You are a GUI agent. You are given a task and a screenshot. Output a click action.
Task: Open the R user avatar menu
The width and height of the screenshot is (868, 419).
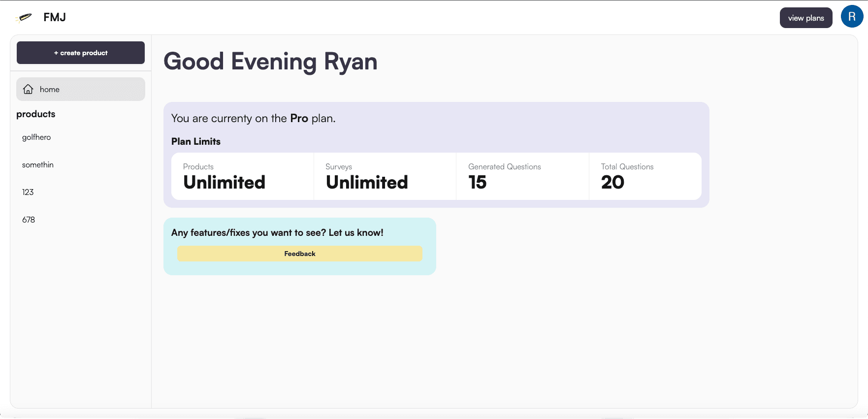pos(852,17)
